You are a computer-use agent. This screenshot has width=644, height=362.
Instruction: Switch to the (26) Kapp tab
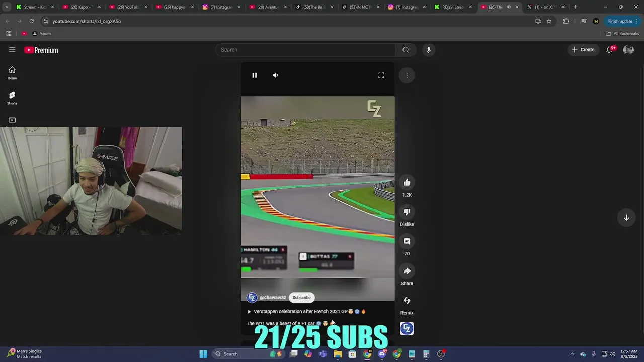pyautogui.click(x=81, y=7)
